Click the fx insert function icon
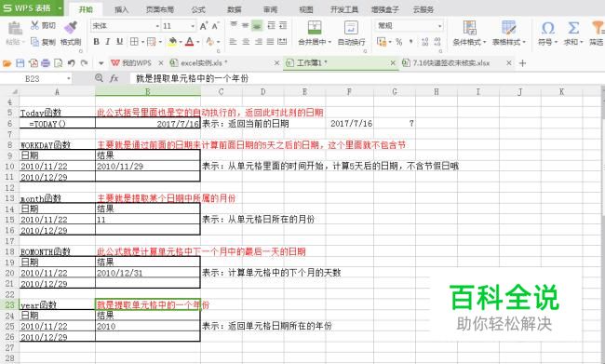 tap(114, 78)
